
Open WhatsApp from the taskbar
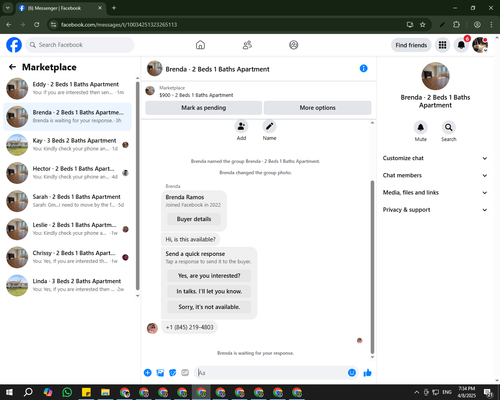pyautogui.click(x=67, y=392)
